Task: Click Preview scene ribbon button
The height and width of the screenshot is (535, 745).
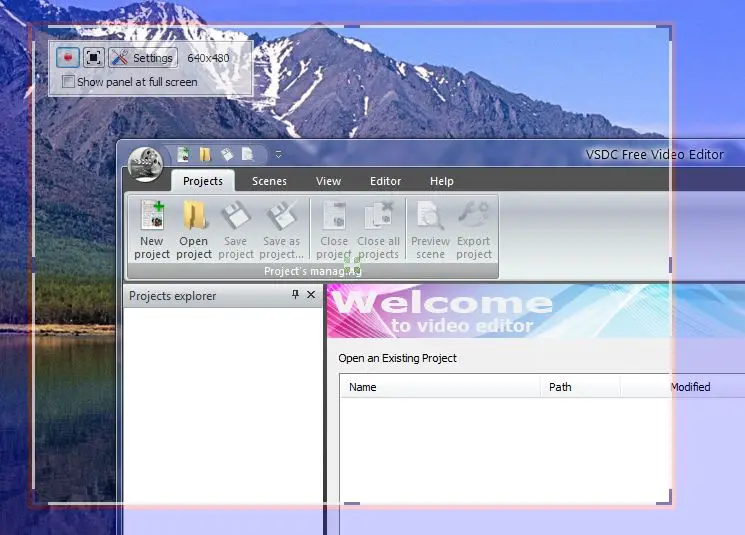Action: (430, 230)
